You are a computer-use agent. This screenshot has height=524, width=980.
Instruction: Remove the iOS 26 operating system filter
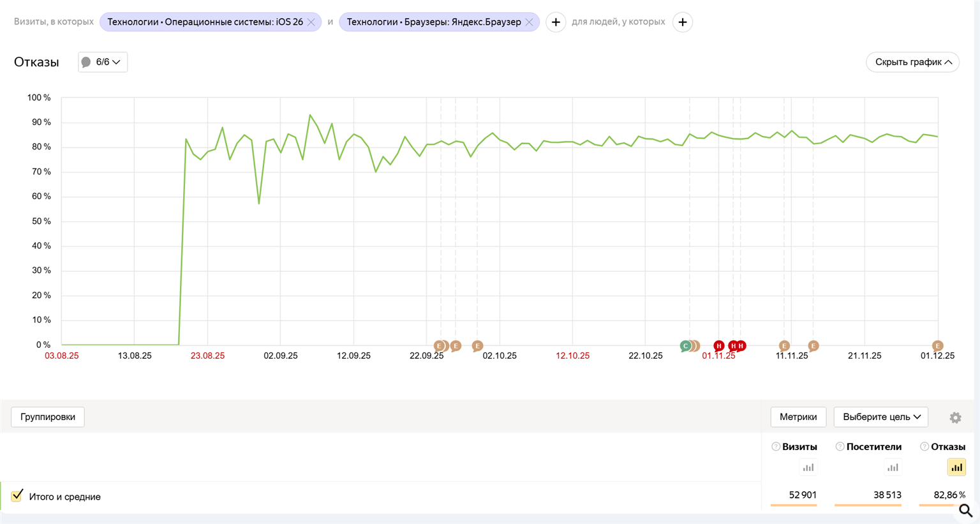click(311, 22)
